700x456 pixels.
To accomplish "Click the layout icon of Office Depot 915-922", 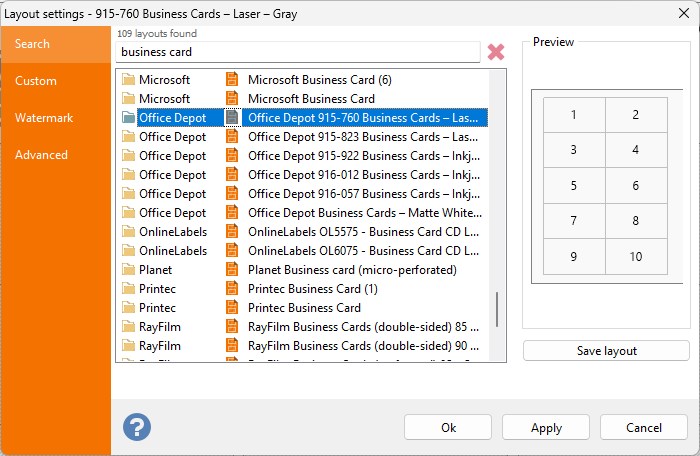I will pyautogui.click(x=232, y=156).
